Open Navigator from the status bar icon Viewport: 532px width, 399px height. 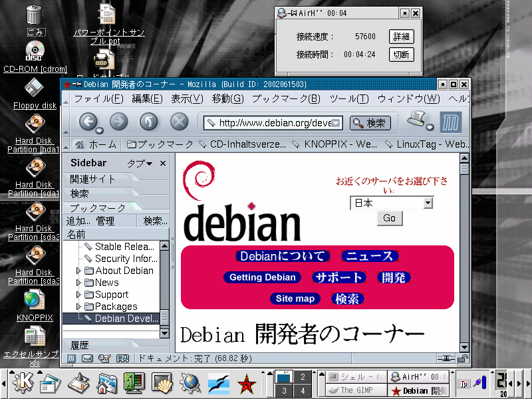tap(71, 358)
